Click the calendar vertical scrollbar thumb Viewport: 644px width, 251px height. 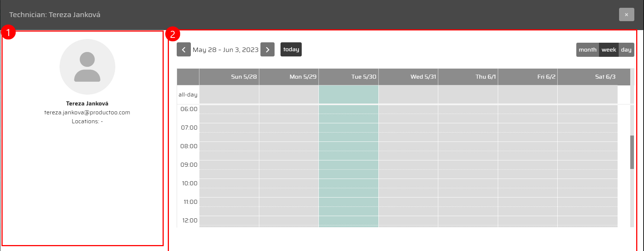click(632, 152)
